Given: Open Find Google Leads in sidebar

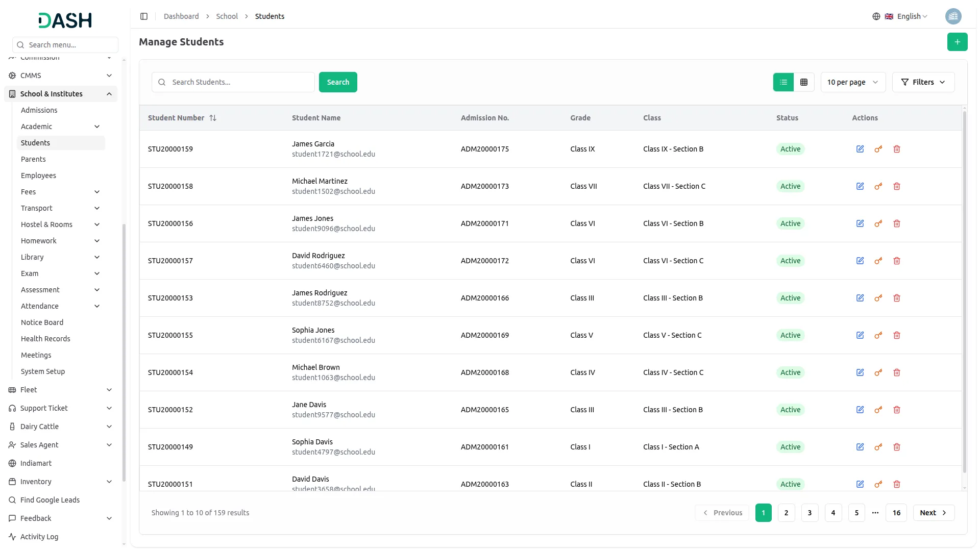Looking at the screenshot, I should pyautogui.click(x=50, y=500).
